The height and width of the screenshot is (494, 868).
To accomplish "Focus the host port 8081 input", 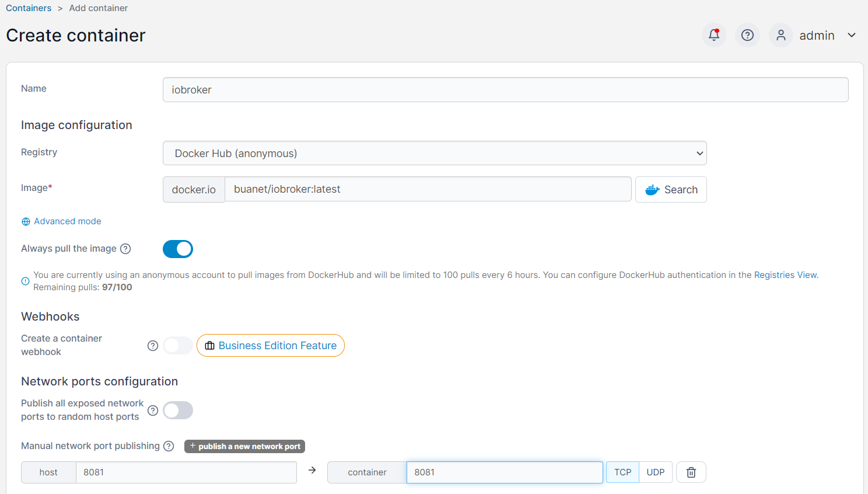I will pos(186,472).
